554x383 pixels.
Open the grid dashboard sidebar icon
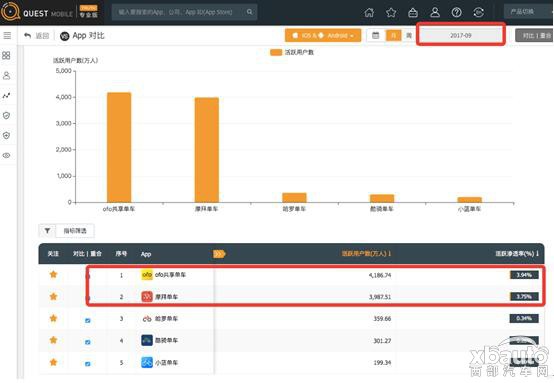[6, 55]
